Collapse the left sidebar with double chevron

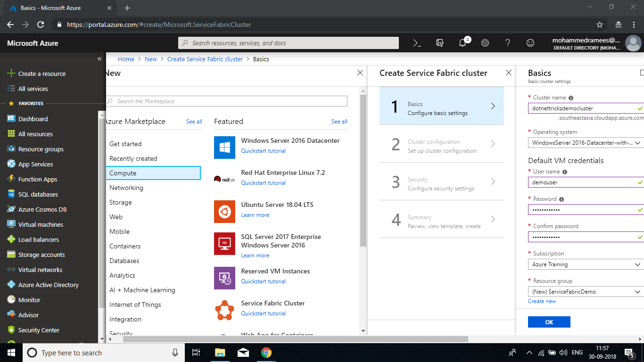99,59
